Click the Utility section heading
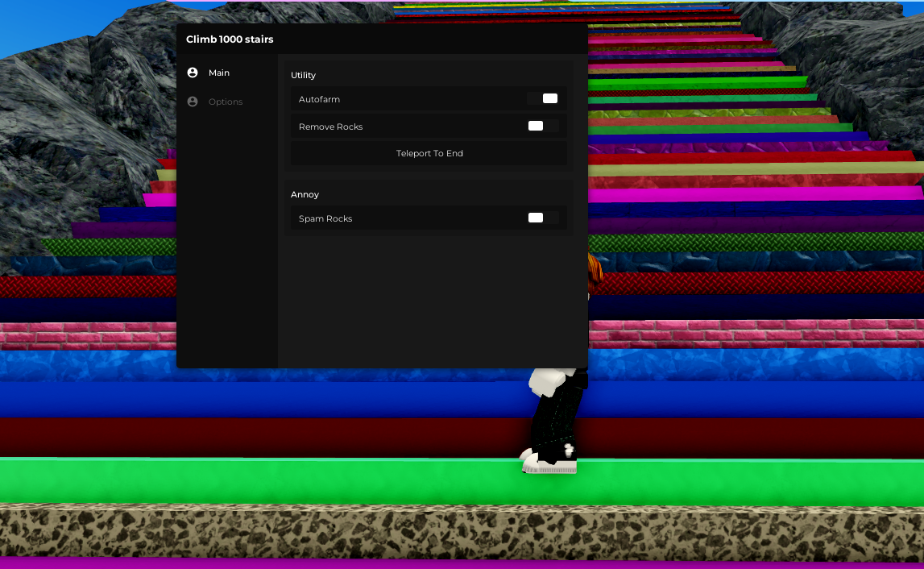This screenshot has height=569, width=924. [x=303, y=75]
